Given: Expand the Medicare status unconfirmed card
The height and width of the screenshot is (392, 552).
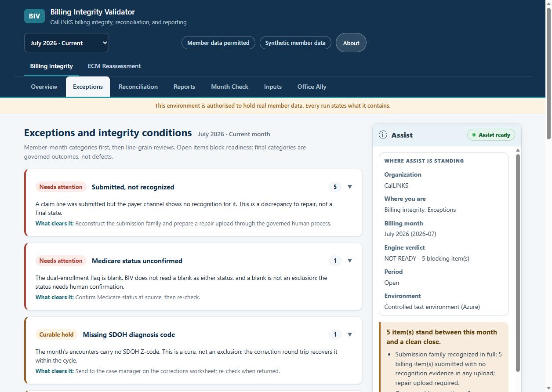Looking at the screenshot, I should (350, 261).
